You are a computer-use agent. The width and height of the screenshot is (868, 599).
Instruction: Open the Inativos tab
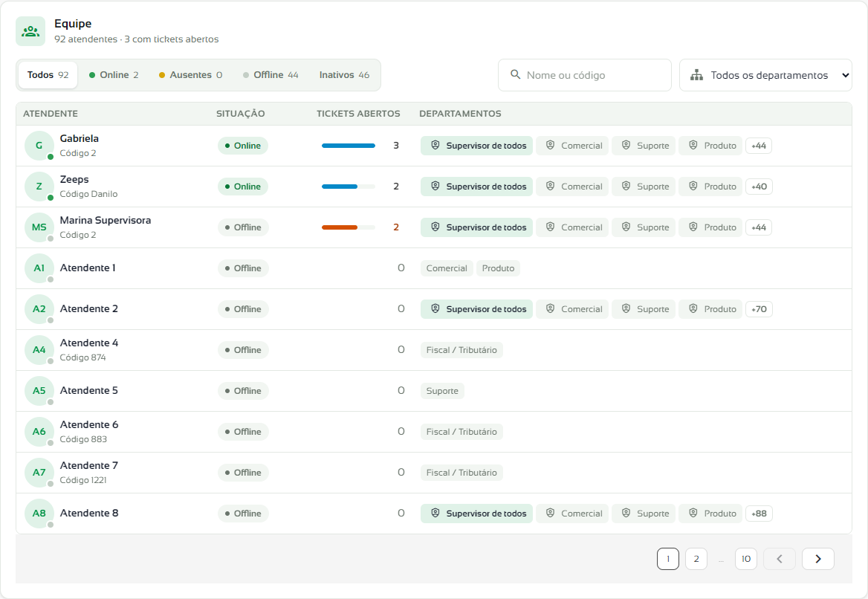point(344,75)
